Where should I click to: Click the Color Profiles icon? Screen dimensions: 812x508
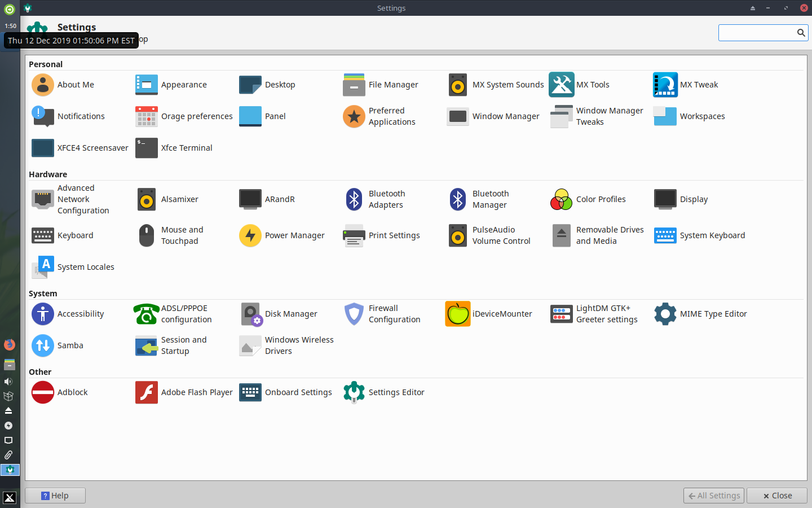click(561, 199)
